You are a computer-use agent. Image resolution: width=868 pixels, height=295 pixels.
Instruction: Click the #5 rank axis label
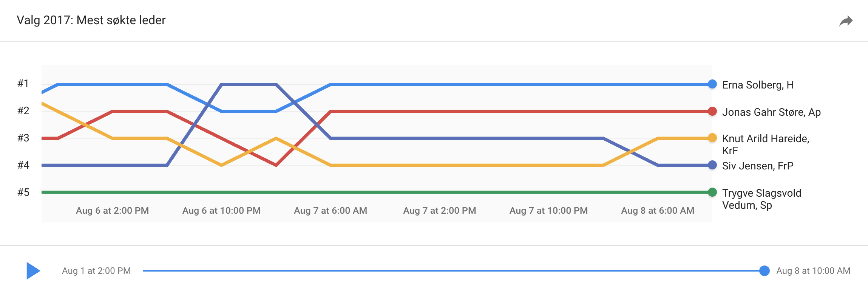23,193
